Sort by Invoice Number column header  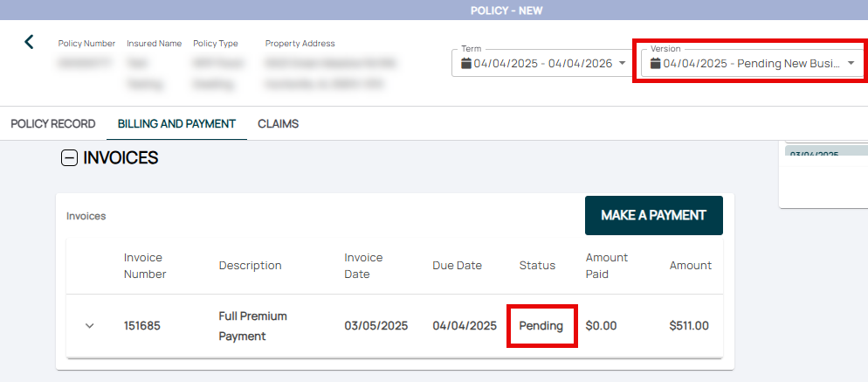click(145, 266)
